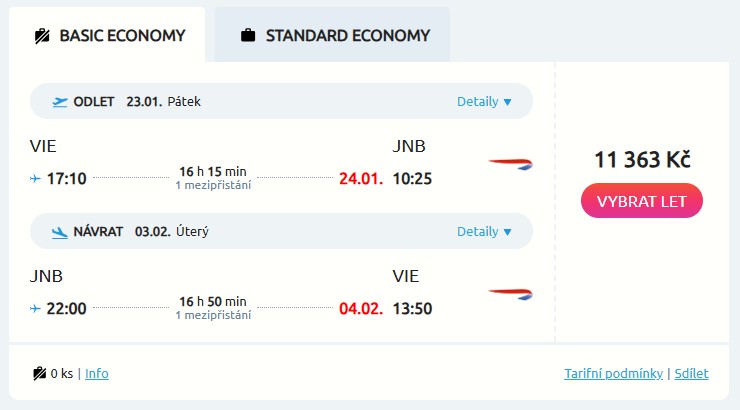Switch to the BASIC ECONOMY tab
Image resolution: width=740 pixels, height=410 pixels.
[108, 36]
